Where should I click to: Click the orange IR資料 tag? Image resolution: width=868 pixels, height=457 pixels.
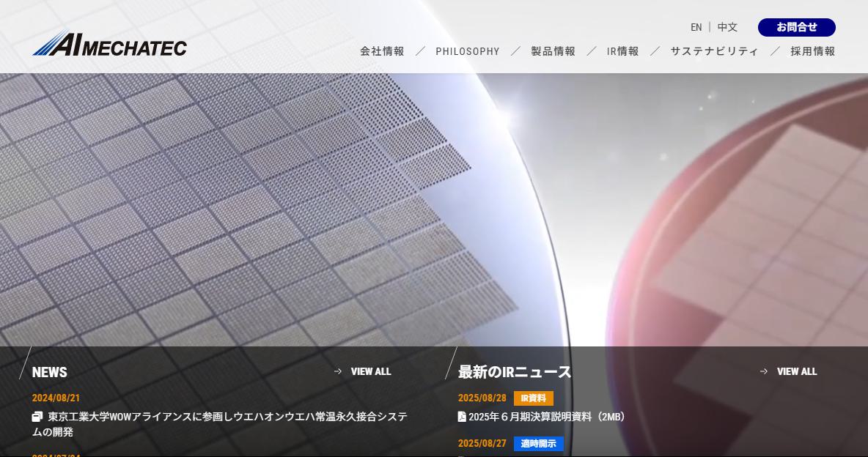[534, 398]
